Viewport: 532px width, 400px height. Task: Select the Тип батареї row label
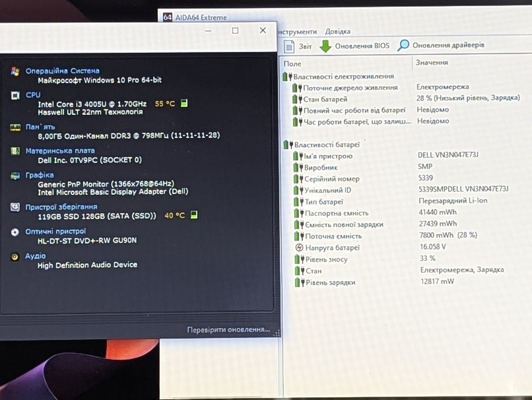coord(324,202)
